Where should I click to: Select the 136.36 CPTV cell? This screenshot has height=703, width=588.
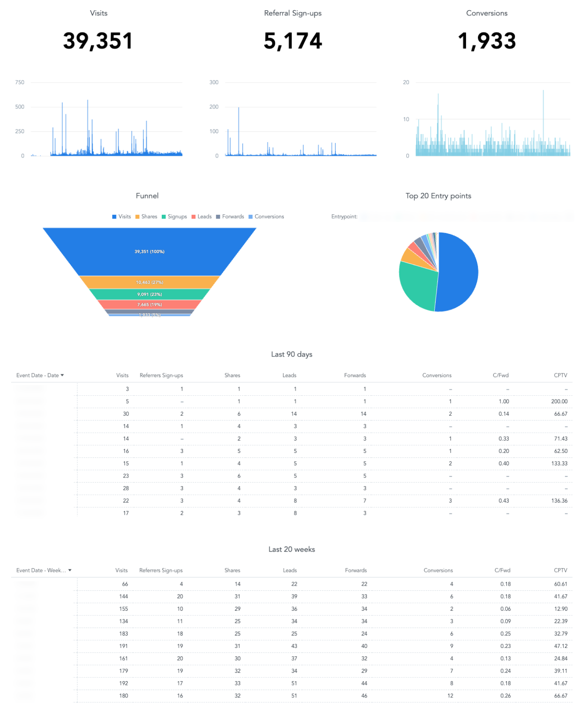tap(559, 501)
